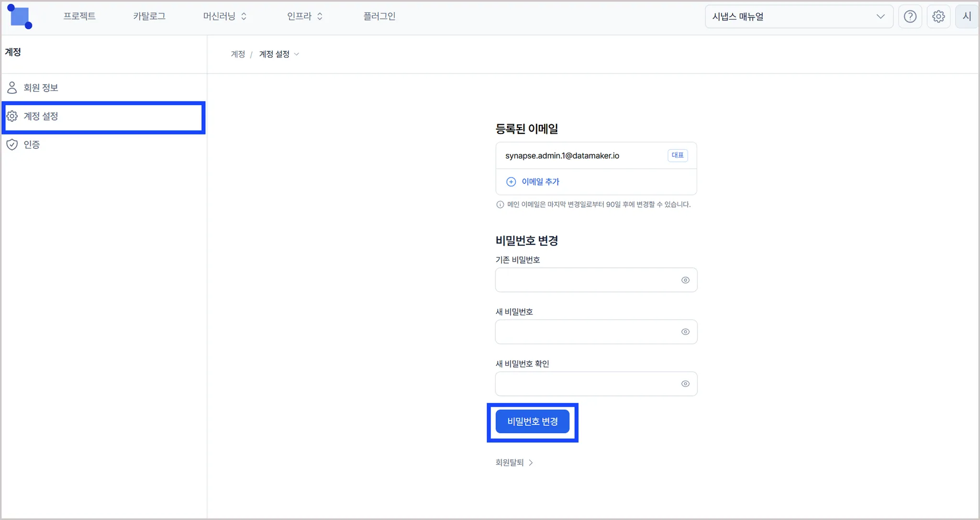The height and width of the screenshot is (520, 980).
Task: Open the help question mark icon
Action: [910, 17]
